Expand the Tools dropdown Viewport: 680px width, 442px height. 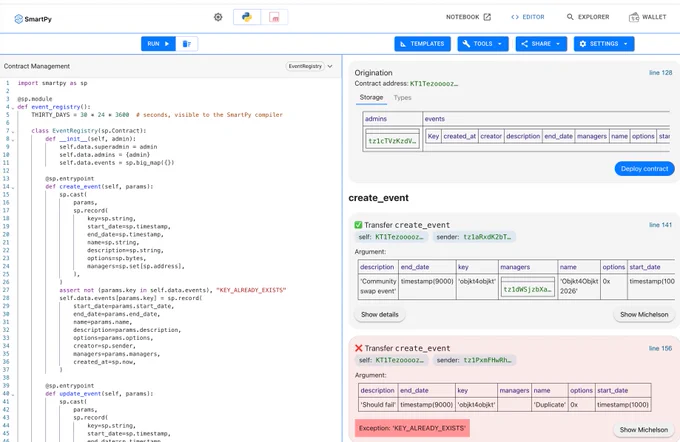(x=483, y=44)
